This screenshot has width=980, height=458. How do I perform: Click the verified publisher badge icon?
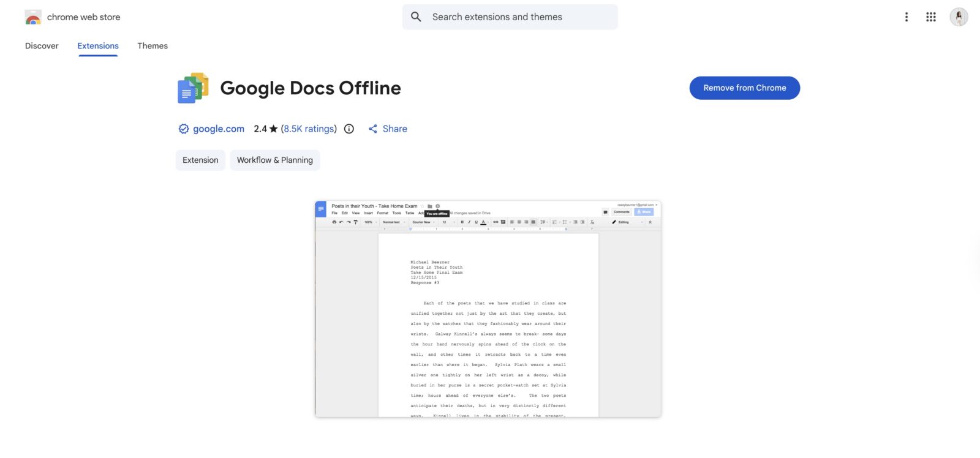coord(183,129)
